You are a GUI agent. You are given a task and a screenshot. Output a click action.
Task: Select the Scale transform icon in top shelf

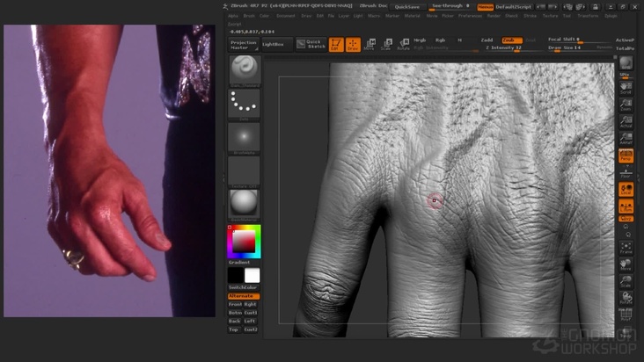click(x=386, y=45)
